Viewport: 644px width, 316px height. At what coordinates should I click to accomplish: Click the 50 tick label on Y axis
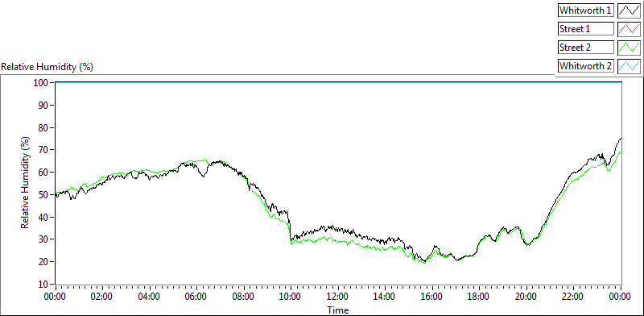pos(44,194)
